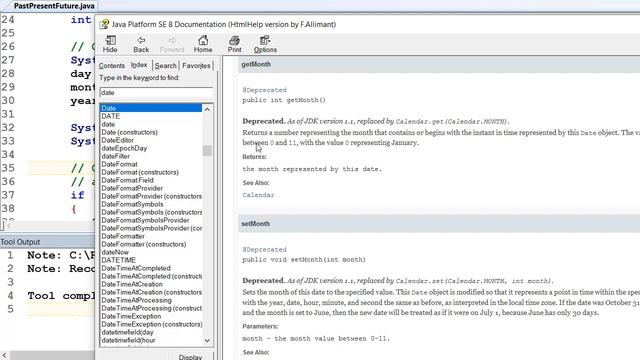
Task: Click the setMonth section heading
Action: click(256, 224)
